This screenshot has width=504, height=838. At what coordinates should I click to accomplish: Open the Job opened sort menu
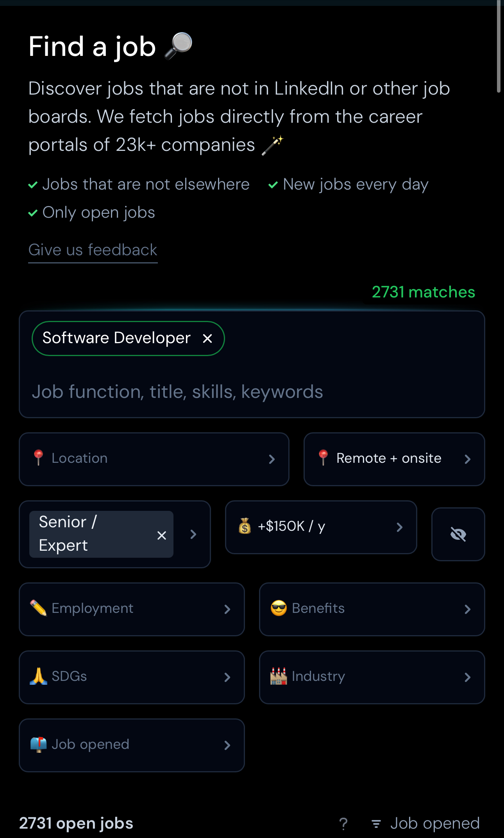[426, 824]
